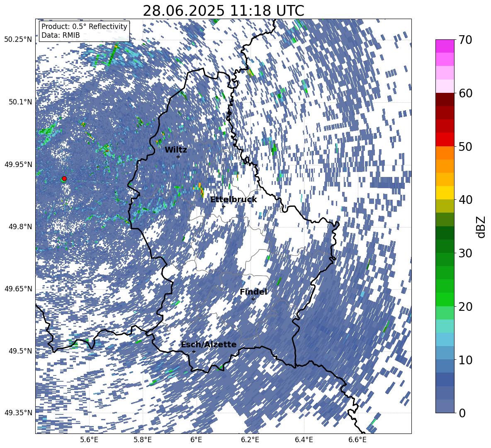Click 'Data: RMIB' legend text

click(61, 35)
